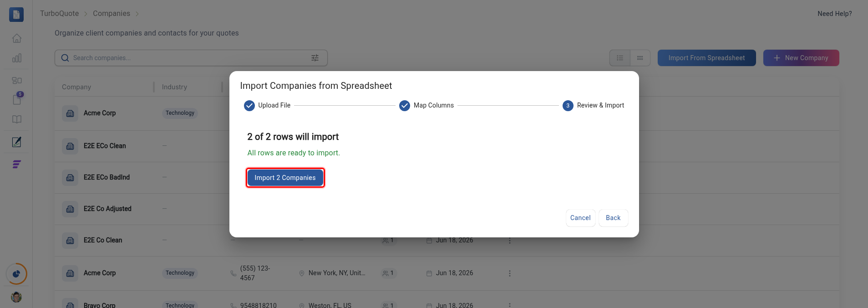This screenshot has height=308, width=868.
Task: Click the calendar icon in second Acme Corp row
Action: [x=429, y=273]
